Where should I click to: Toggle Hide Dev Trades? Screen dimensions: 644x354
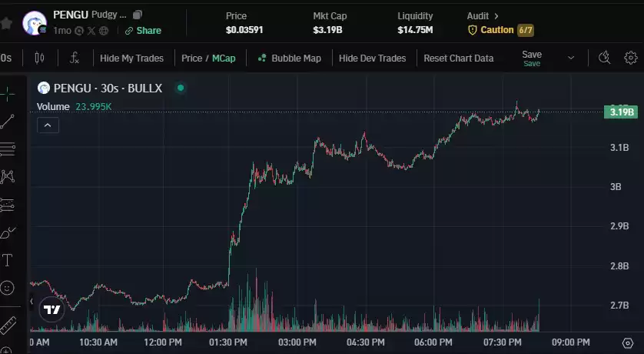click(x=372, y=58)
